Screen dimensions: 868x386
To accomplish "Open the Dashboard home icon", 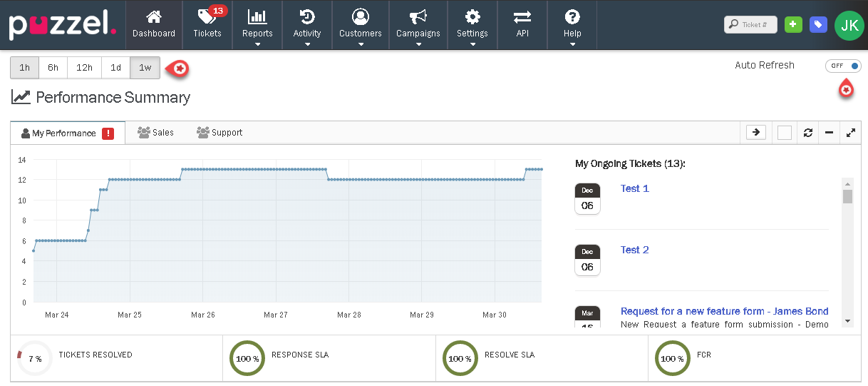I will click(x=153, y=24).
